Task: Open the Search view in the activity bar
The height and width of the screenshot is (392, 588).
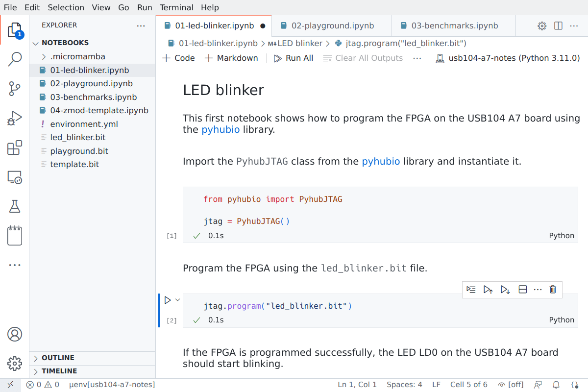Action: [15, 58]
